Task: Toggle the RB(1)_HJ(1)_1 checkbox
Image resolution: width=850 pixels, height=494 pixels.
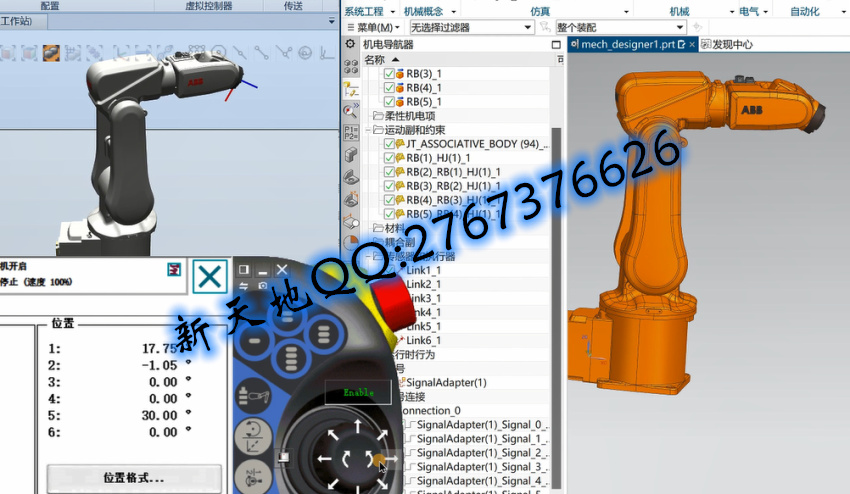Action: [x=391, y=158]
